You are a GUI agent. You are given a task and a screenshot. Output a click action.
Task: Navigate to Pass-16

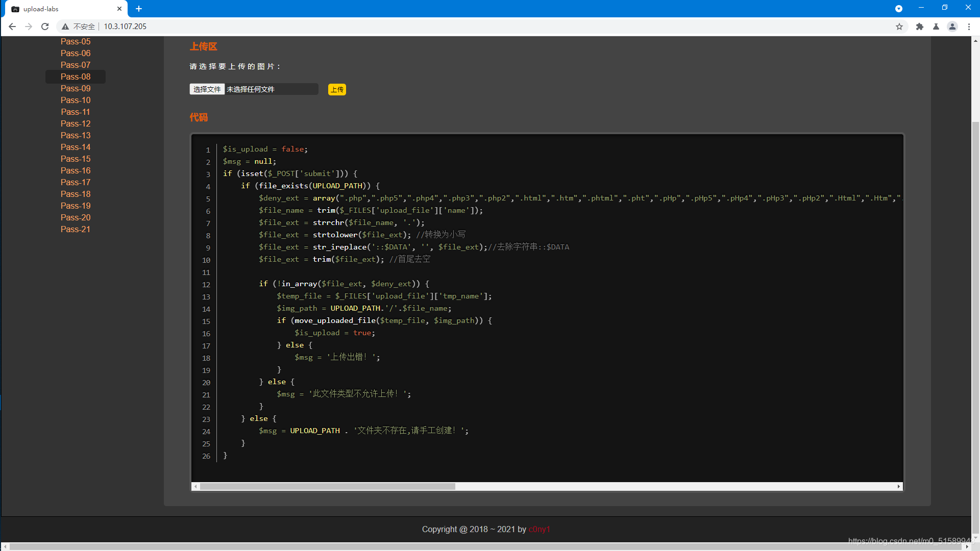pos(76,170)
